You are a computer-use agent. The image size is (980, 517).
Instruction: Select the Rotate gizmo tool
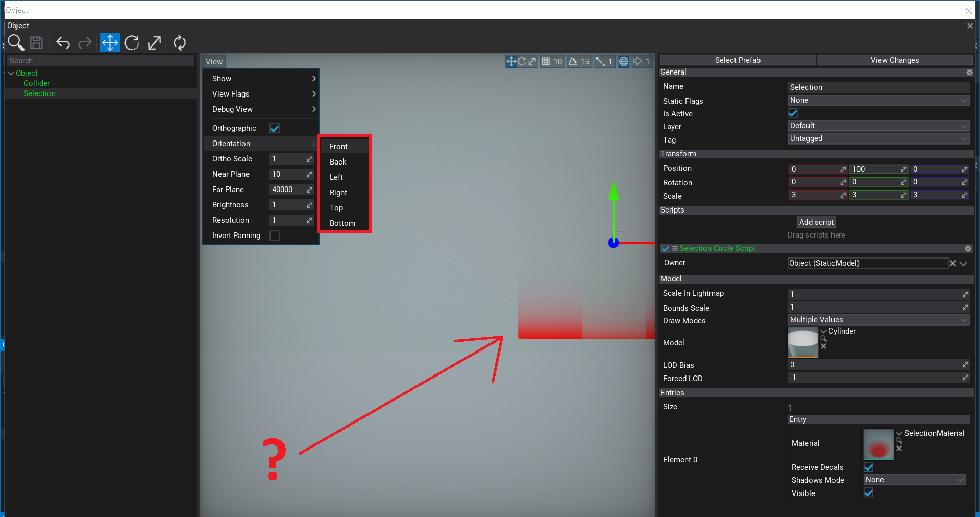click(x=132, y=42)
